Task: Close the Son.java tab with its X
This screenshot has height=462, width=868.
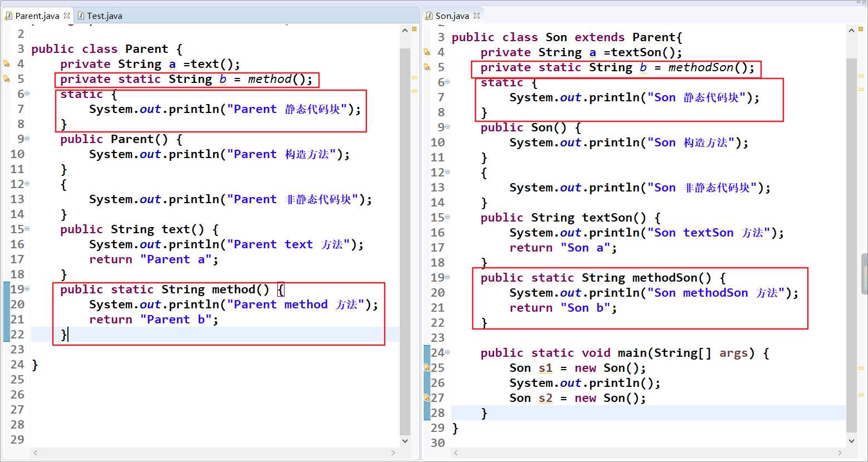Action: coord(477,16)
